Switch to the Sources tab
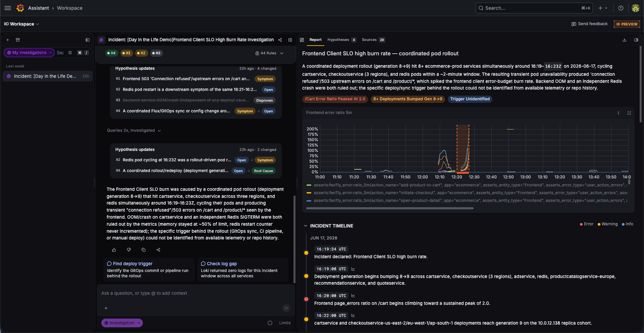Screen dimensions: 644x333 373,40
